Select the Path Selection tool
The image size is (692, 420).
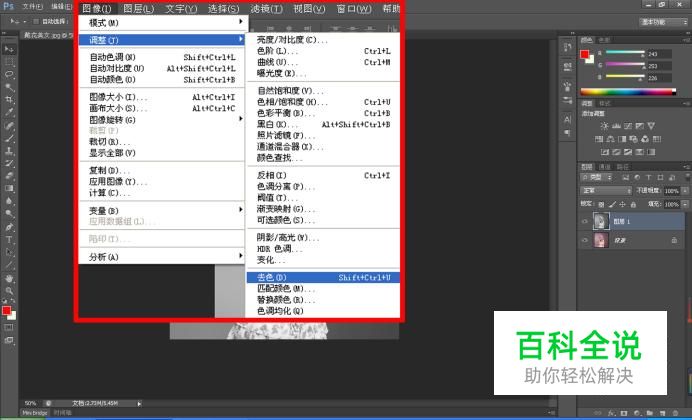[9, 253]
